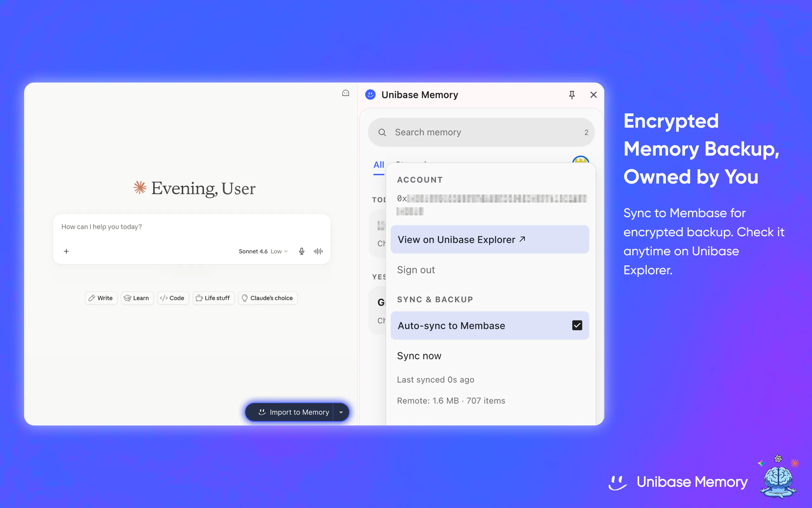Switch to the All tab
Screen dimensions: 812x508
click(x=379, y=165)
